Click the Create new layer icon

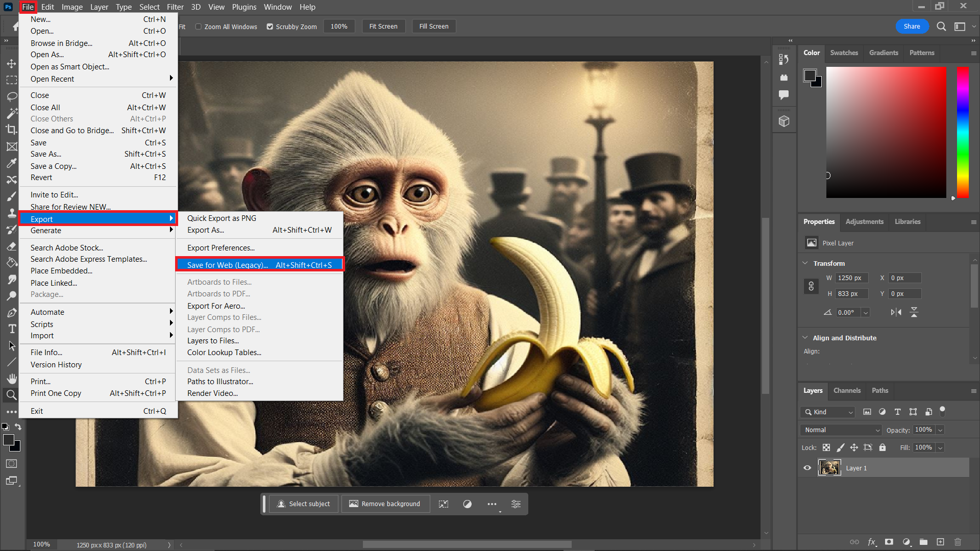(x=940, y=542)
